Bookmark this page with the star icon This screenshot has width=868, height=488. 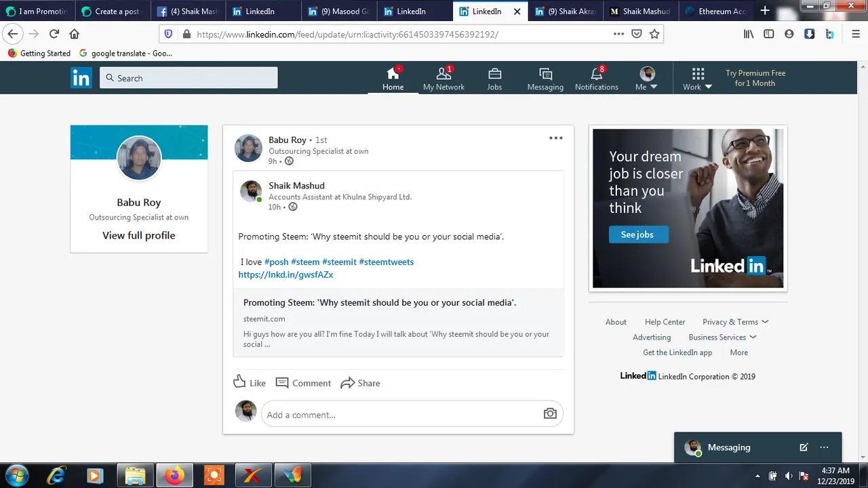pos(654,34)
